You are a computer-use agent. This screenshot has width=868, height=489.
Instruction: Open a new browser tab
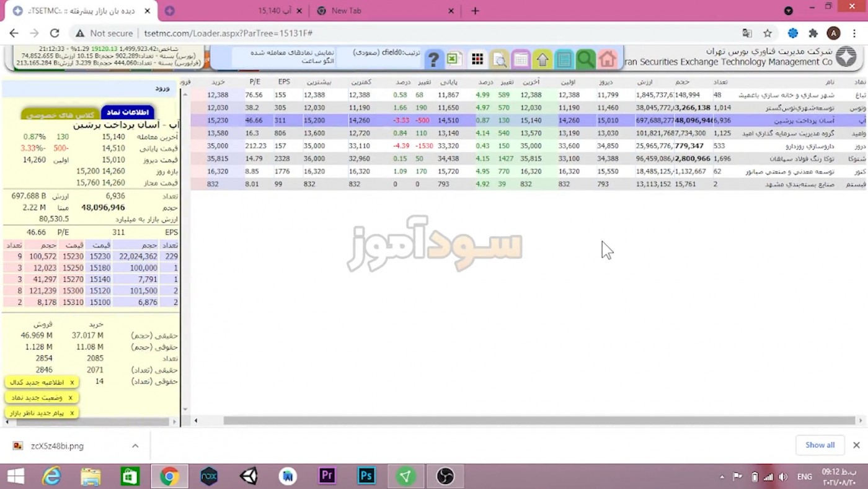click(476, 11)
